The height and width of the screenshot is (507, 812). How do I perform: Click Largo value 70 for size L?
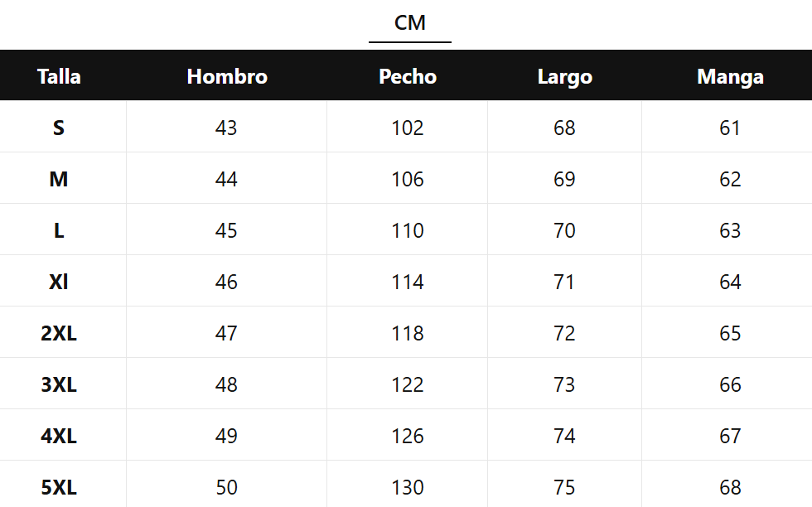[x=564, y=231]
